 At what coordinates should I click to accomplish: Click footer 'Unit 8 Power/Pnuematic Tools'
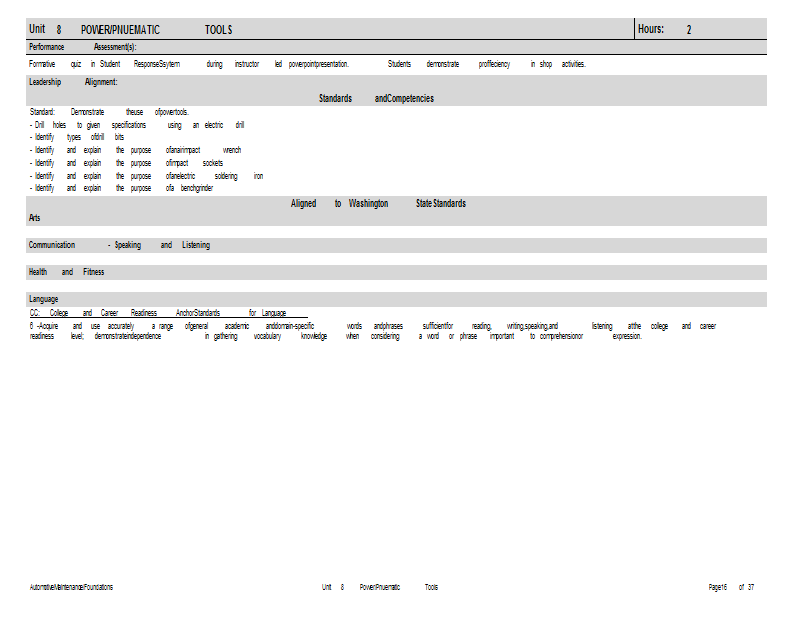380,587
